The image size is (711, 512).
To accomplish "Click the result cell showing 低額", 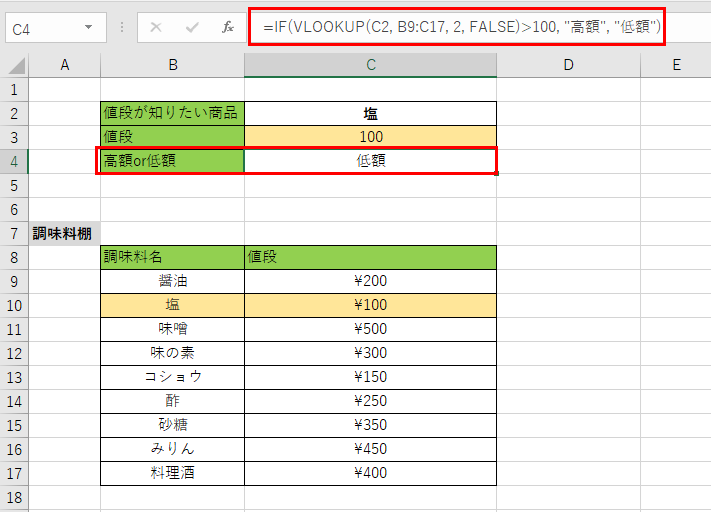I will point(370,161).
